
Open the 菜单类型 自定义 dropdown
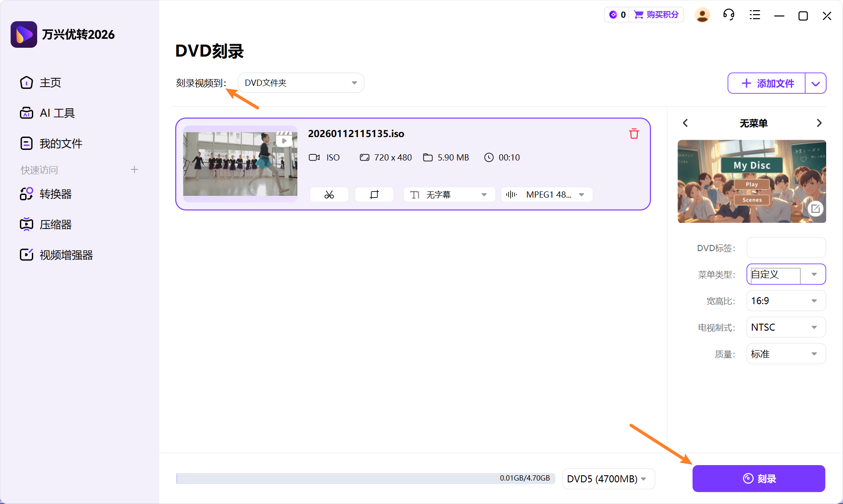point(786,274)
